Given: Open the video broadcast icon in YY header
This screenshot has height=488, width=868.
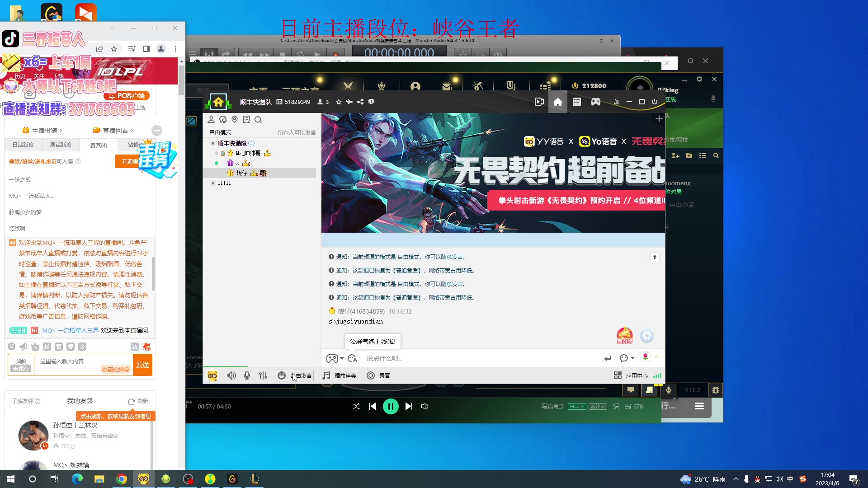Looking at the screenshot, I should [539, 102].
